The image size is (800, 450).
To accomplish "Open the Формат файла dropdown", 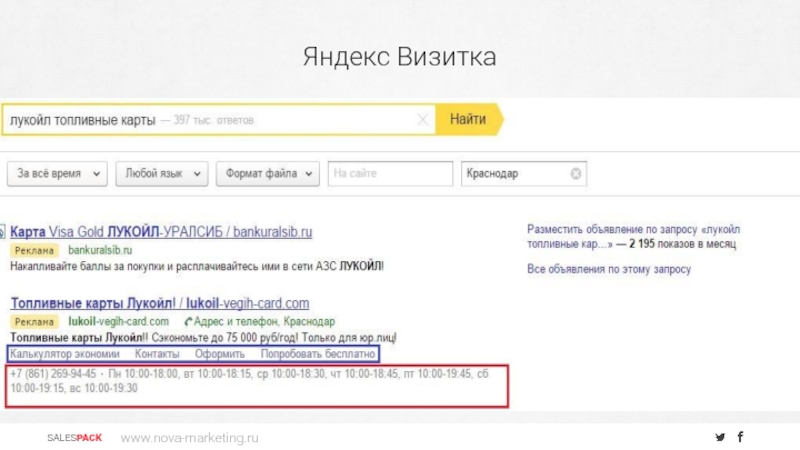I will (x=268, y=174).
